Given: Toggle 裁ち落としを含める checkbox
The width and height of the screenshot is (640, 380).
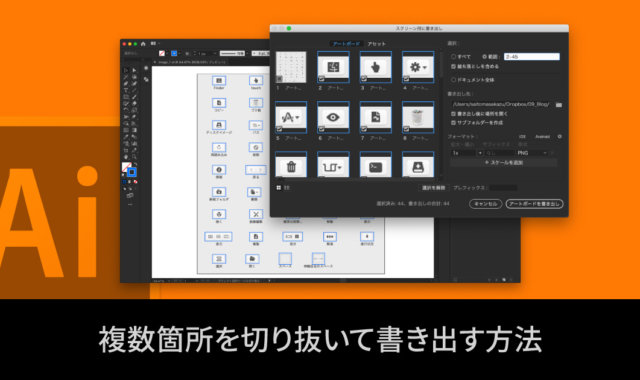Looking at the screenshot, I should 453,66.
